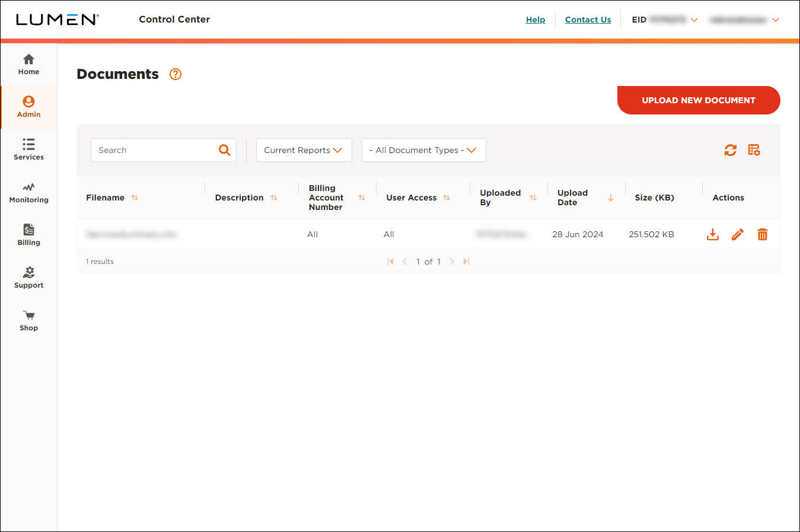The image size is (800, 532).
Task: Sort by Description column
Action: (274, 197)
